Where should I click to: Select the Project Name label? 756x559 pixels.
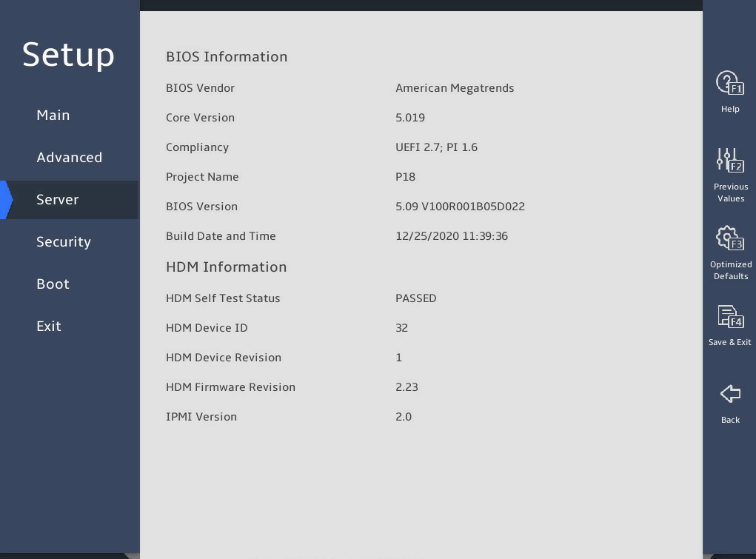tap(202, 177)
